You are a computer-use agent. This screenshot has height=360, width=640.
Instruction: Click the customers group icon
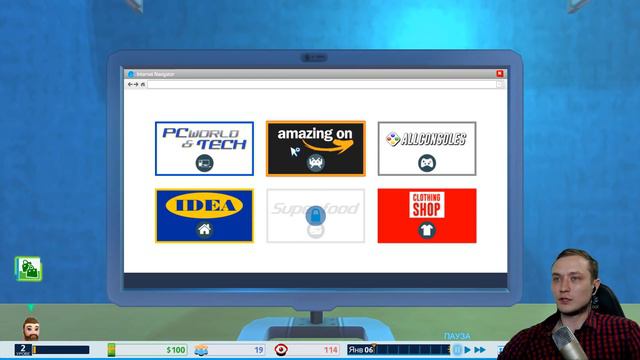(201, 350)
